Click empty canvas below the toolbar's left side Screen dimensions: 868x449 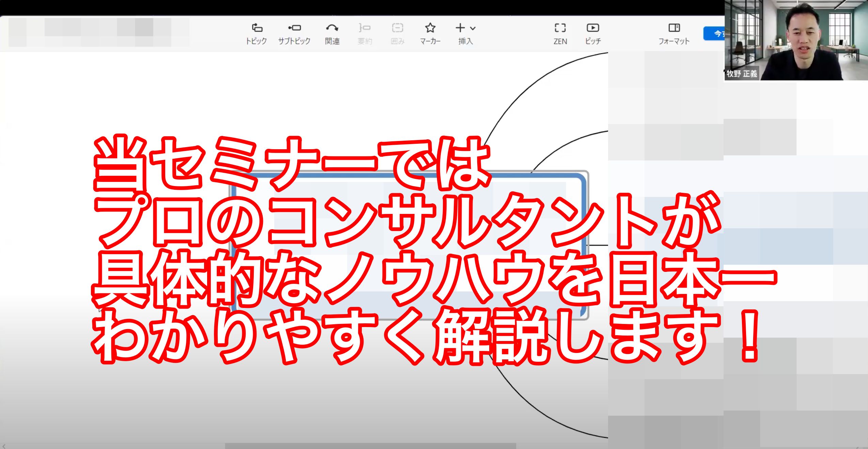[102, 89]
